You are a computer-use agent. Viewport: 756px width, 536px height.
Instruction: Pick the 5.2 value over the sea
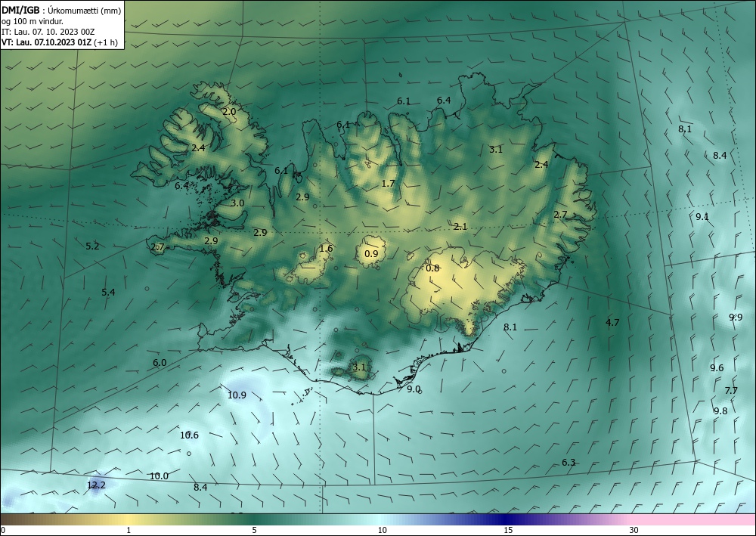coord(92,246)
